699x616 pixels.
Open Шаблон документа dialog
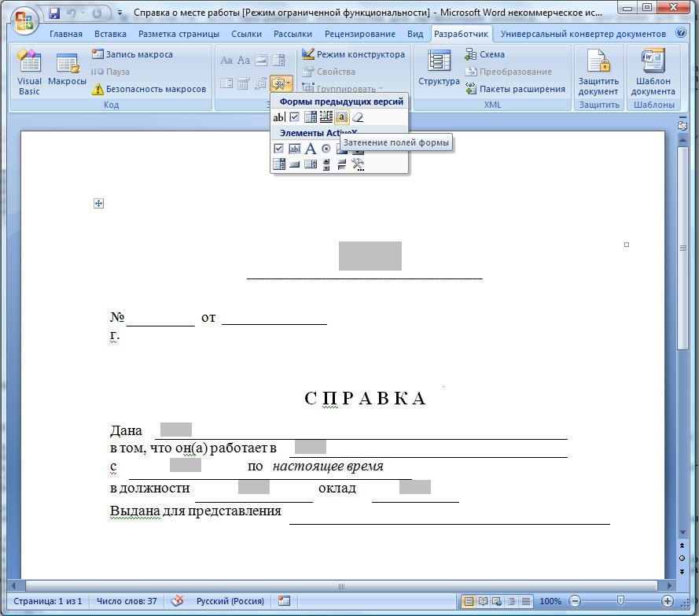tap(653, 72)
